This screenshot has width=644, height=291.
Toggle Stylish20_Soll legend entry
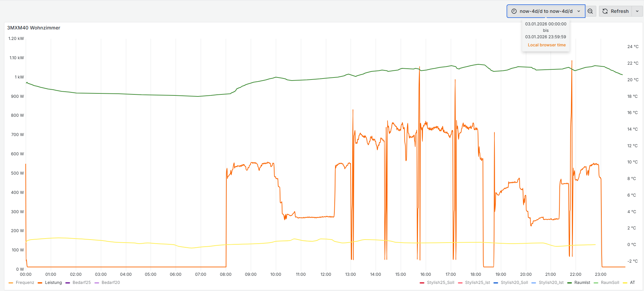coord(514,283)
